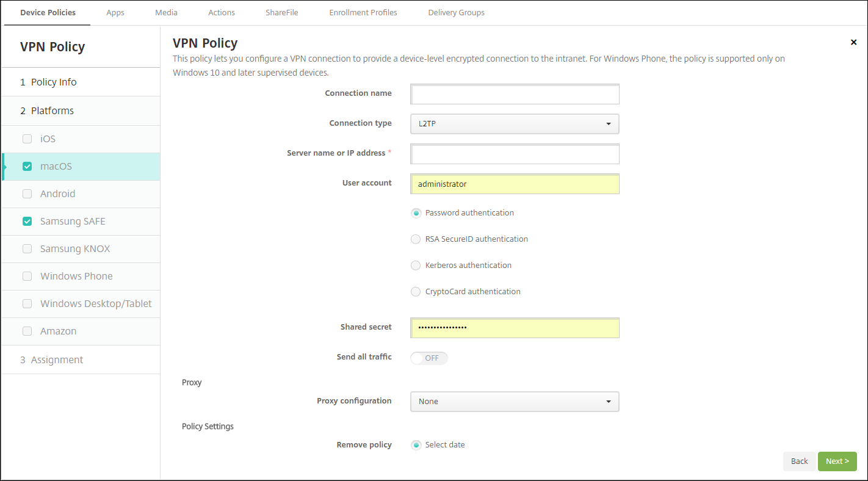The image size is (868, 481).
Task: Select the Remove policy Select date radio
Action: 416,445
